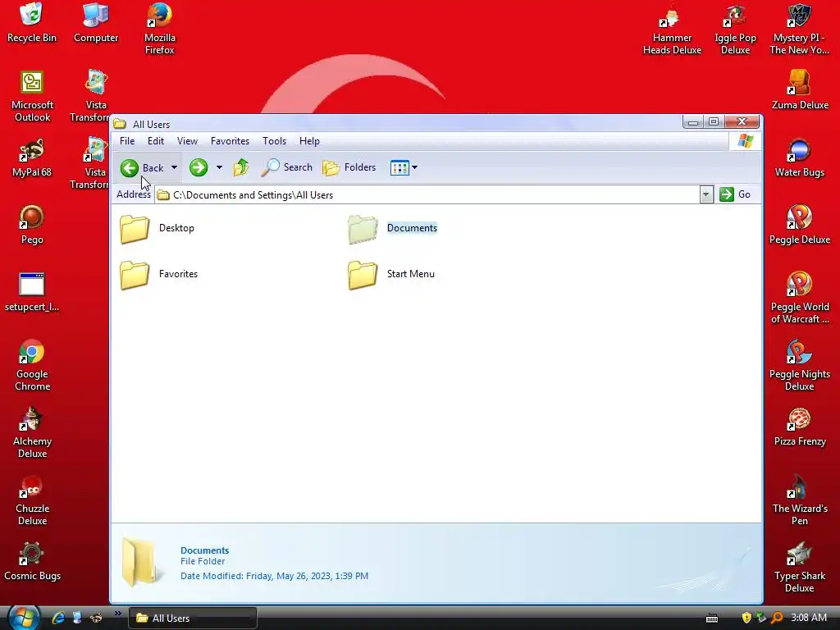Image resolution: width=840 pixels, height=630 pixels.
Task: Select the Google Chrome shortcut
Action: click(x=32, y=365)
